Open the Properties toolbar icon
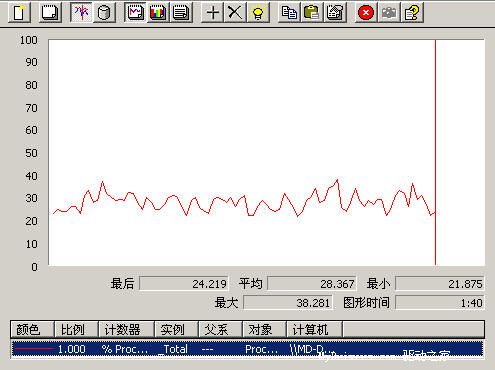 coord(335,13)
